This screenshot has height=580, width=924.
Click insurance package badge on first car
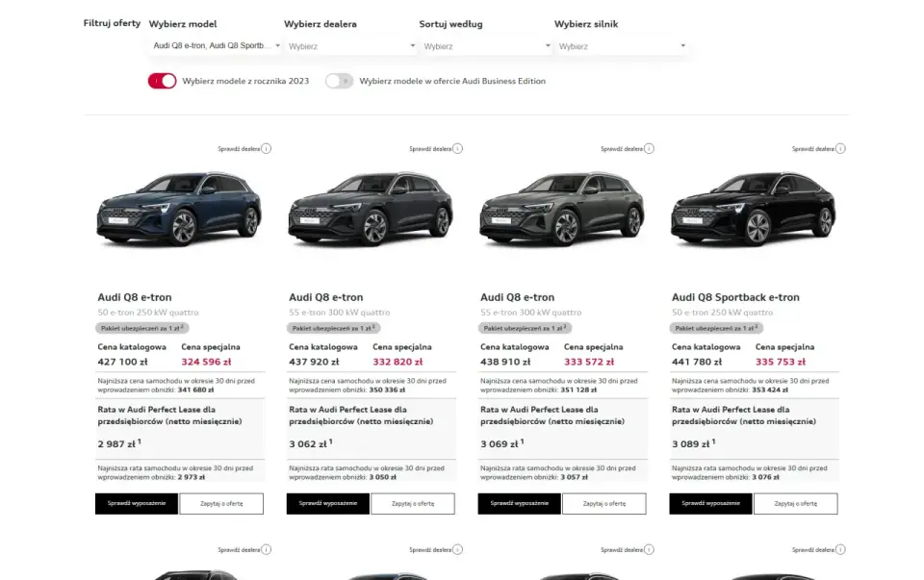tap(142, 329)
